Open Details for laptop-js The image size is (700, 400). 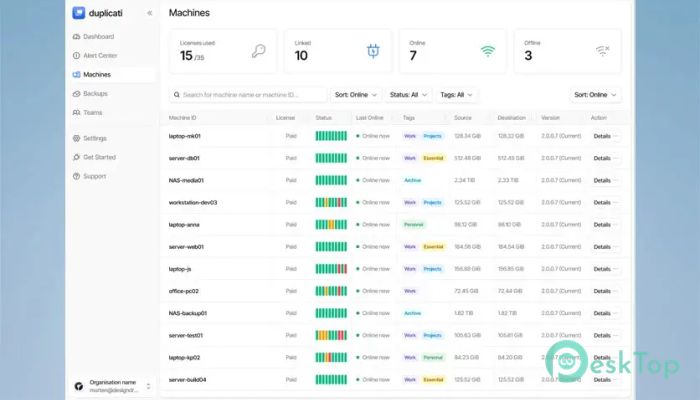coord(602,269)
